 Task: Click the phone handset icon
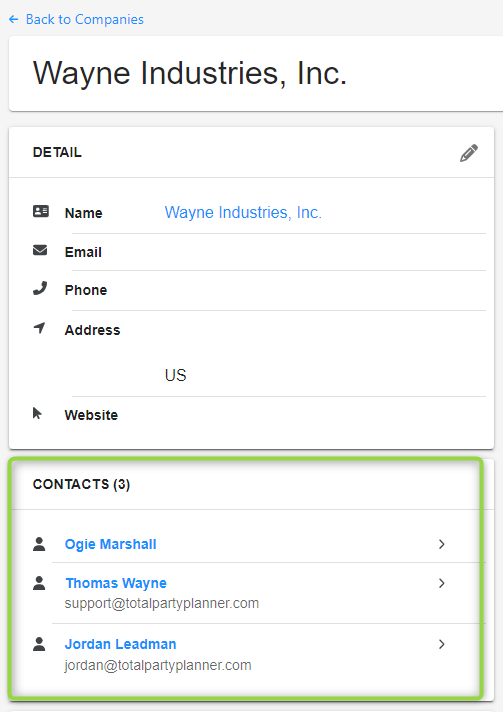(40, 288)
